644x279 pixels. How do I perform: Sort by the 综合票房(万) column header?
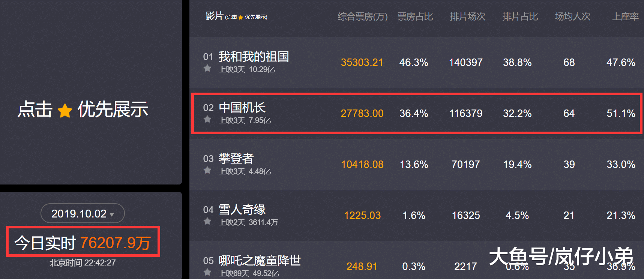click(x=361, y=16)
